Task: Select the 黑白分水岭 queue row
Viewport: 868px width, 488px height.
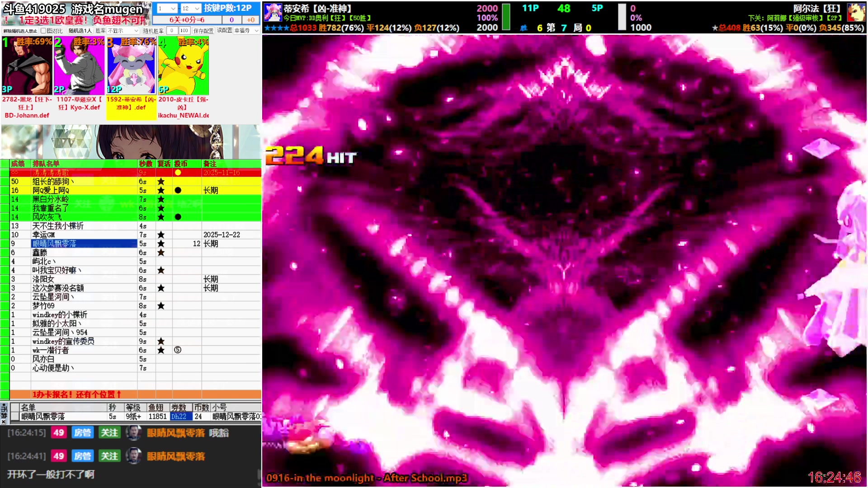Action: pyautogui.click(x=136, y=199)
